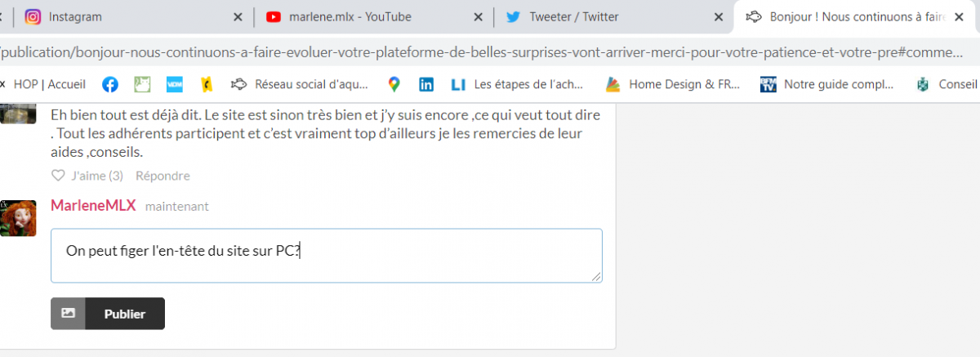
Task: Click the comment text "Eh bien tout est déjà dit"
Action: coord(122,114)
